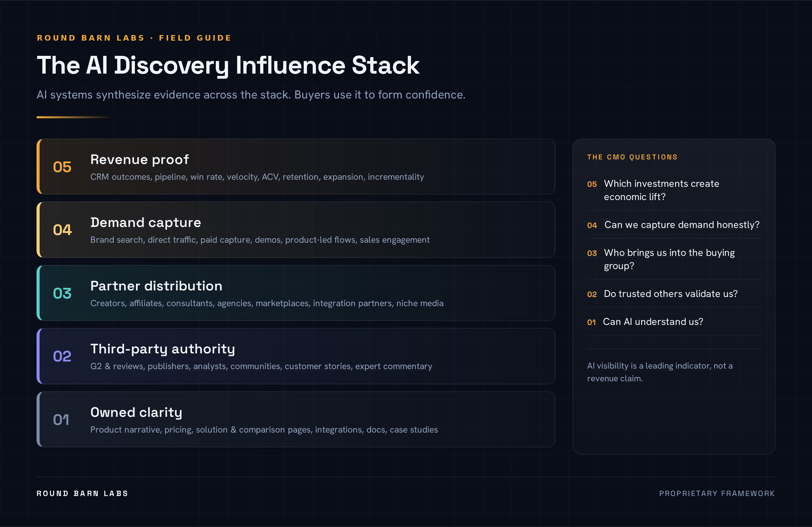Click the 'Creators, affiliates, consultants' description line
This screenshot has height=527, width=812.
click(x=267, y=303)
